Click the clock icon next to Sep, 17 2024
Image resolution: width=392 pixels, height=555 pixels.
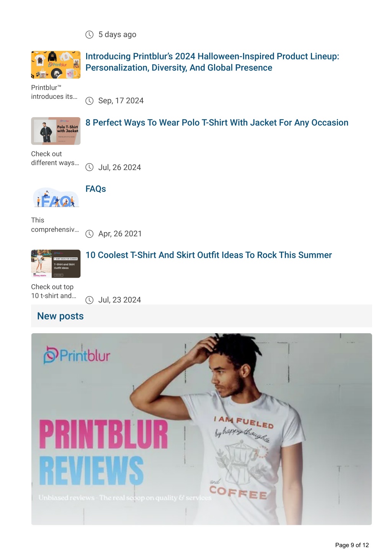(89, 101)
